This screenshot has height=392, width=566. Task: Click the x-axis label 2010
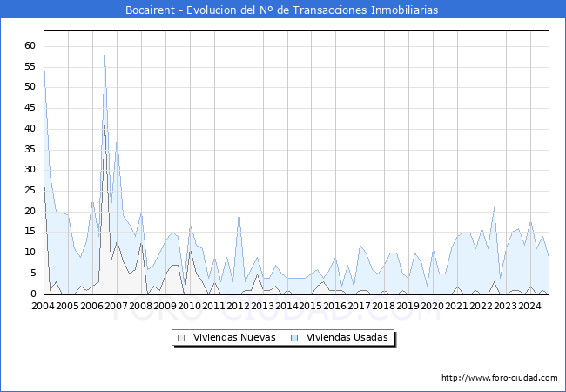click(189, 306)
